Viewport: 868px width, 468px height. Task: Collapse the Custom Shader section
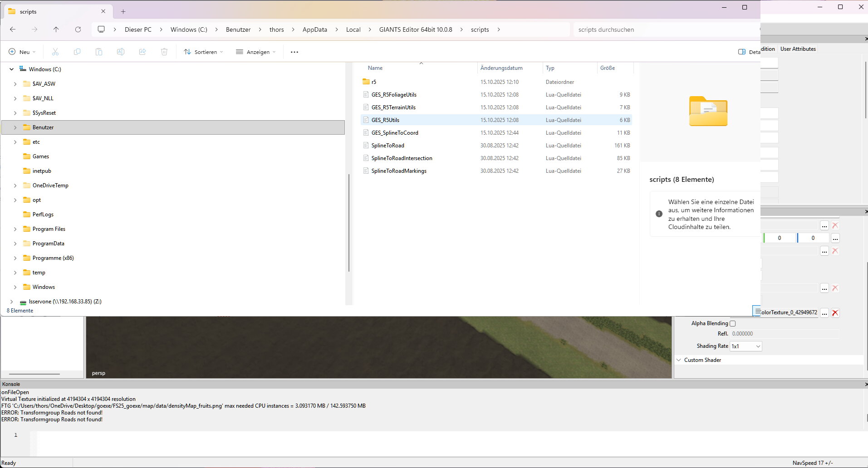679,360
